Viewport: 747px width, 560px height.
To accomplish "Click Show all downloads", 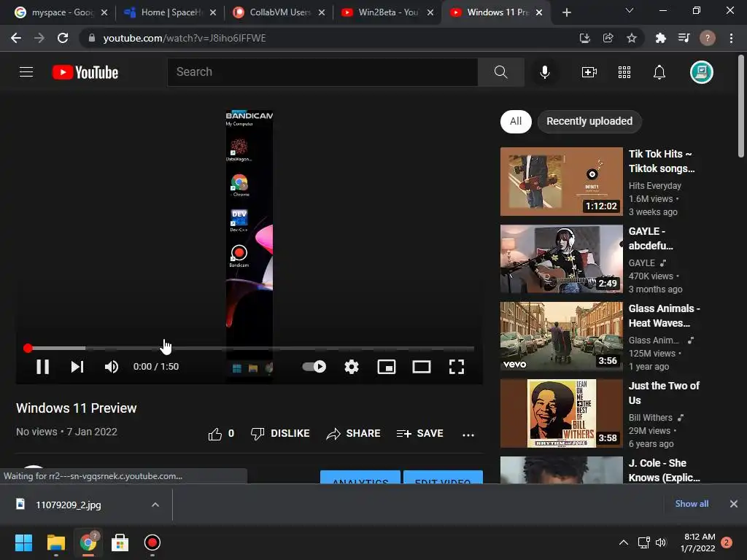I will pos(692,504).
